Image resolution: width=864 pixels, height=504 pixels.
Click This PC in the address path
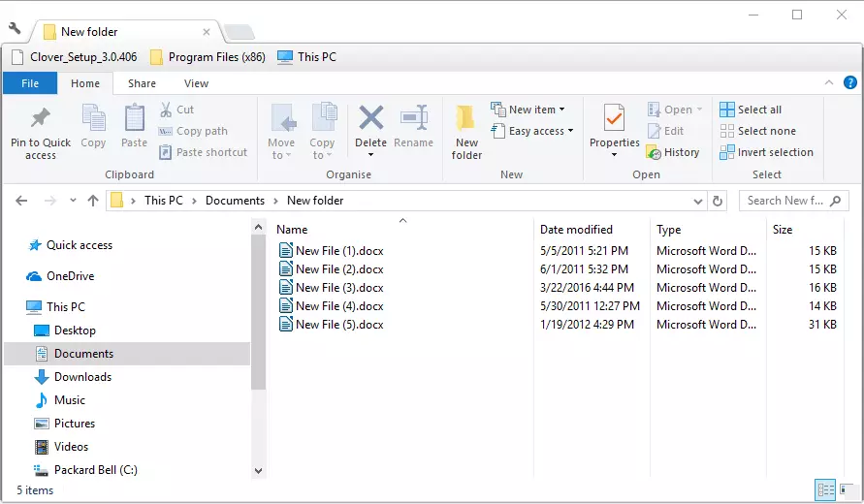pyautogui.click(x=164, y=201)
